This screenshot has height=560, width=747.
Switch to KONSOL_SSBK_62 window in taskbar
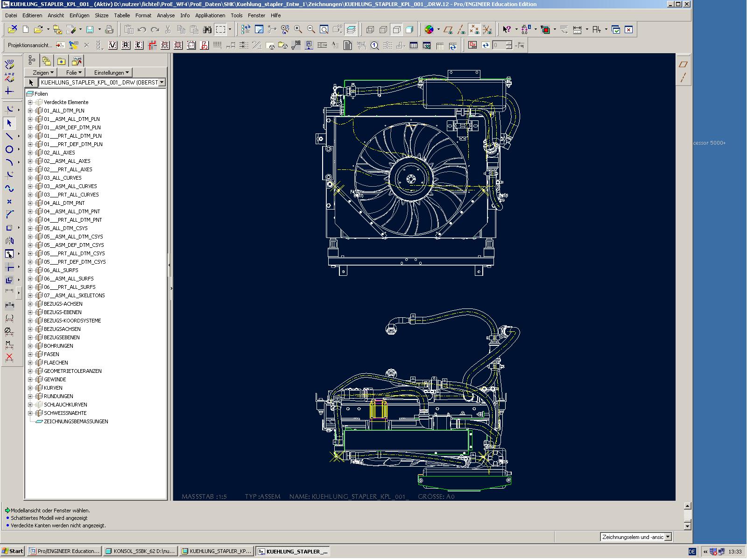coord(140,551)
